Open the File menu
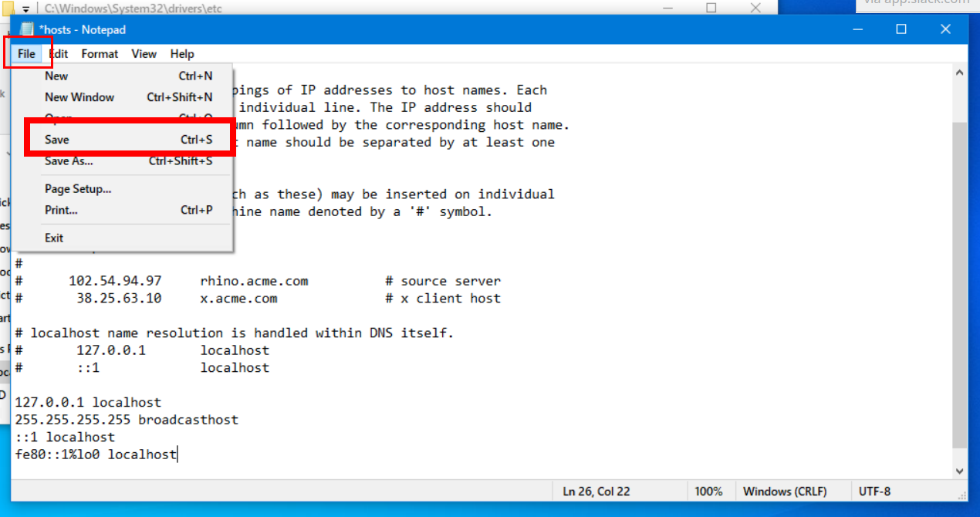The height and width of the screenshot is (517, 980). 26,54
